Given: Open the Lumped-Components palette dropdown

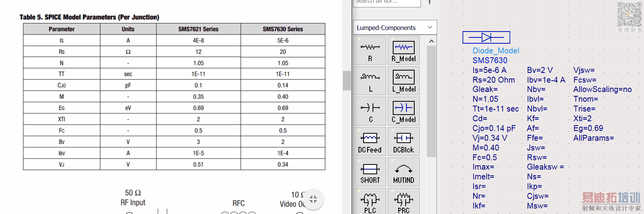Looking at the screenshot, I should tap(429, 27).
